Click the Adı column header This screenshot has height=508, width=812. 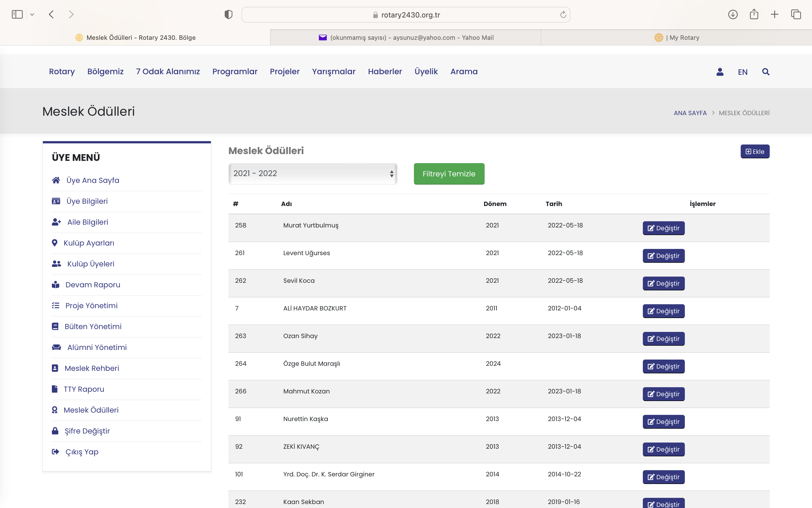pos(286,204)
